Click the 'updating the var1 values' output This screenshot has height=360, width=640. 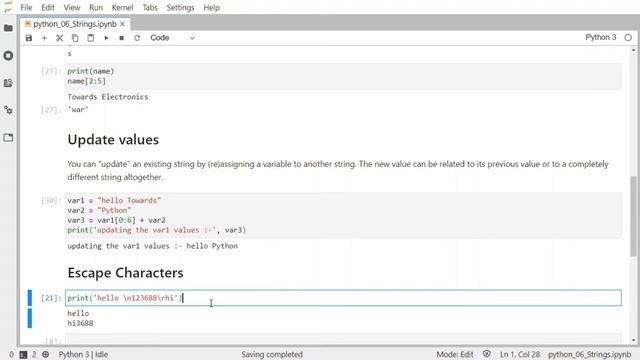pyautogui.click(x=153, y=246)
